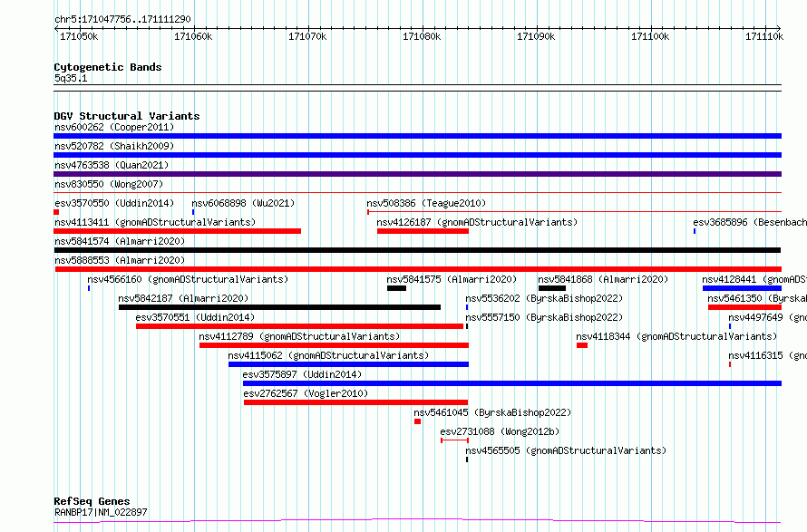Open the RANBP17|NM_022897 gene label
The width and height of the screenshot is (807, 532).
click(101, 512)
